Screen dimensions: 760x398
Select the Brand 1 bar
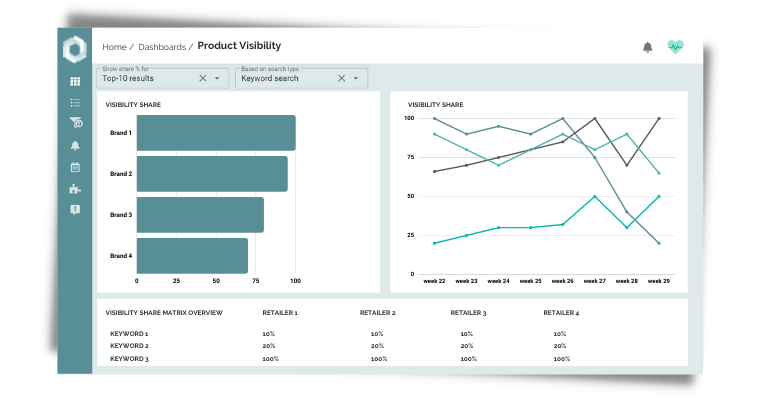[216, 133]
